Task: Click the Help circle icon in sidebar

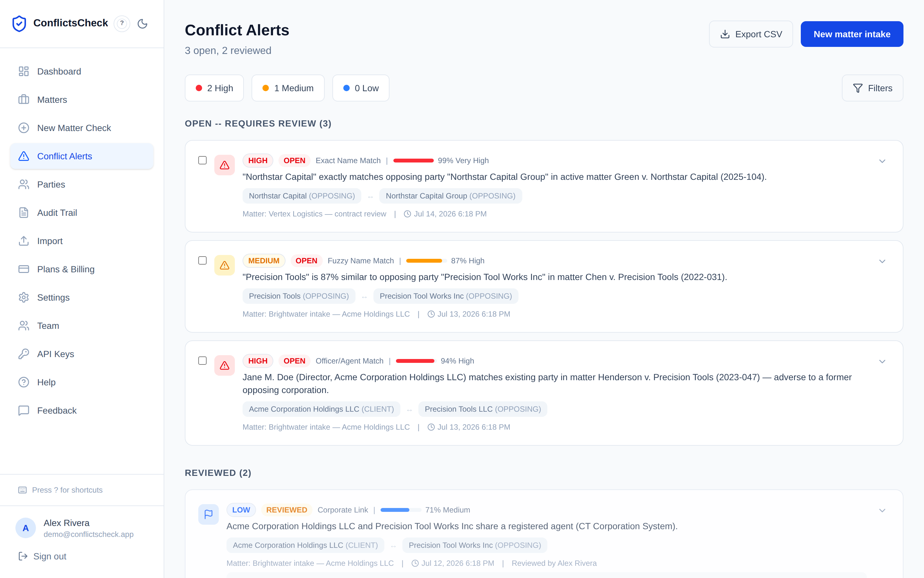Action: 24,383
